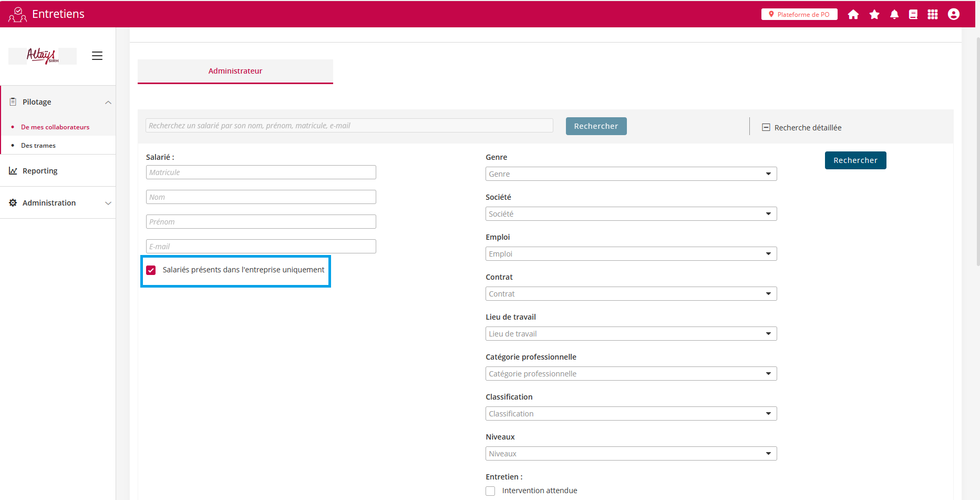Click the Altays SIRH logo

(43, 56)
